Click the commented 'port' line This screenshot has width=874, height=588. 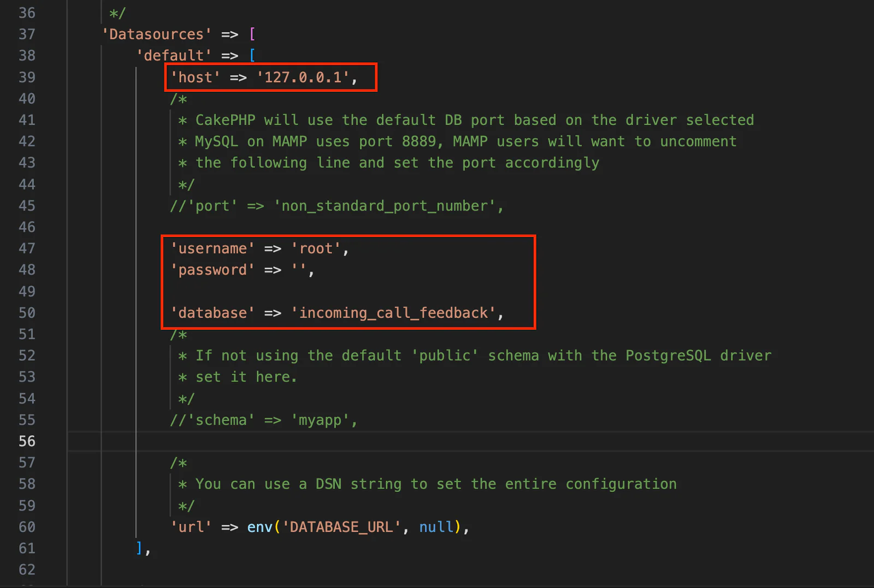[x=336, y=206]
